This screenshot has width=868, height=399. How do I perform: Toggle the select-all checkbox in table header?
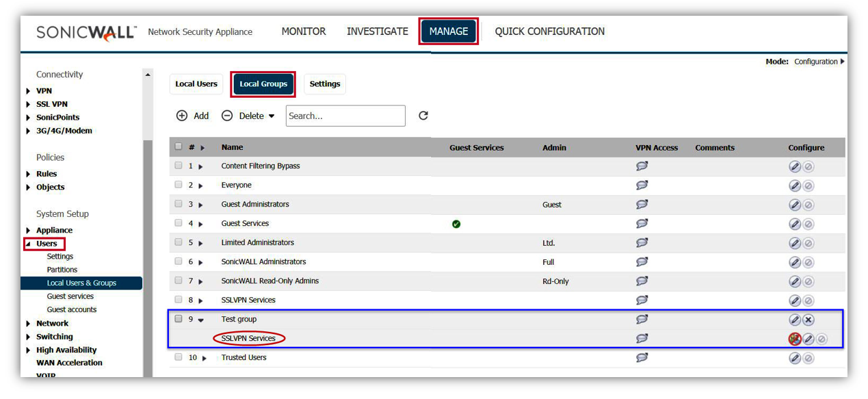(x=179, y=146)
